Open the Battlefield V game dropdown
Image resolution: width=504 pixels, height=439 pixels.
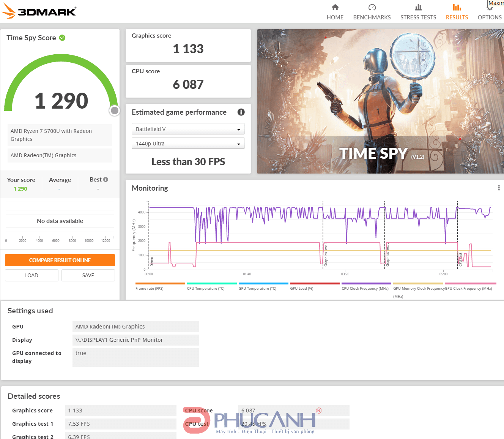(188, 129)
